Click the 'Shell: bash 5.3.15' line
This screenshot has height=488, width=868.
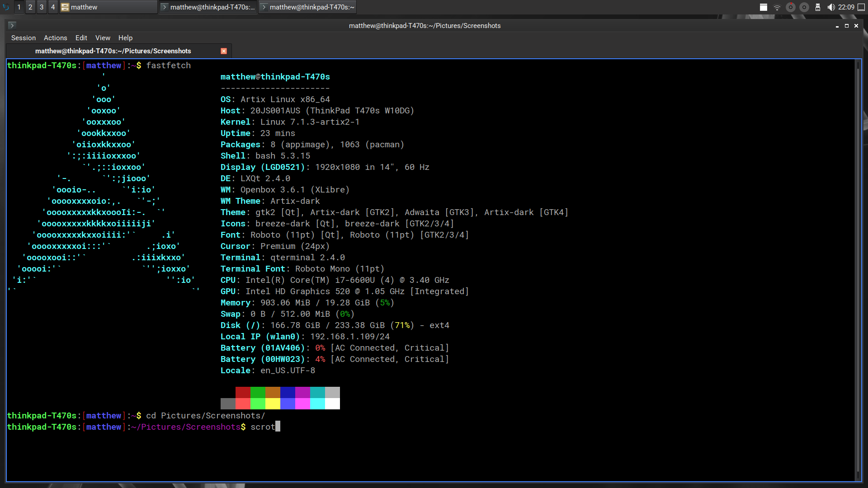coord(265,156)
